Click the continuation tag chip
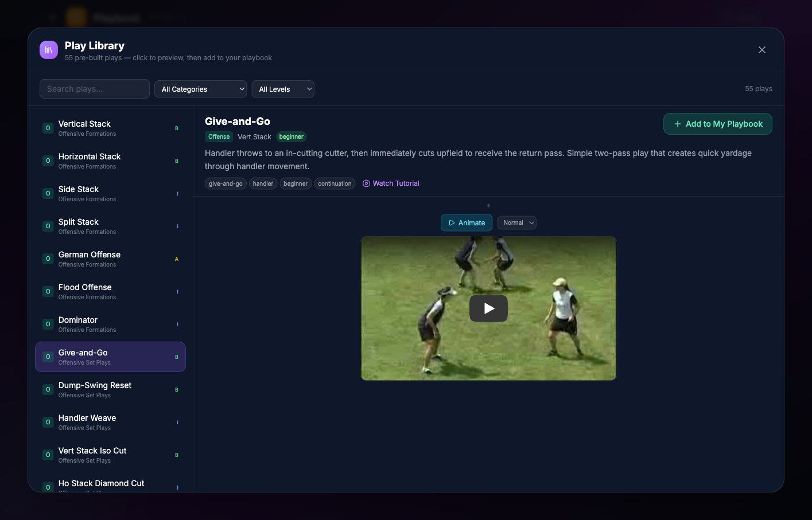This screenshot has width=812, height=520. tap(335, 183)
